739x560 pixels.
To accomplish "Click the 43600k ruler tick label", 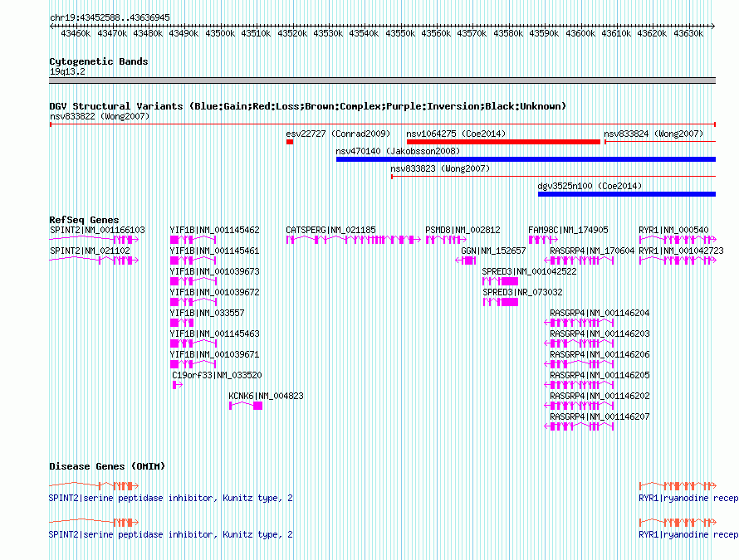I will coord(580,33).
